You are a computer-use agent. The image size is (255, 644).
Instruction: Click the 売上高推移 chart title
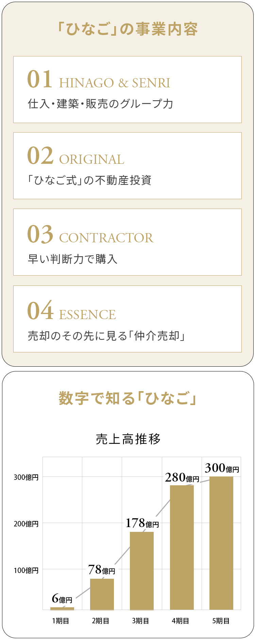click(x=128, y=439)
